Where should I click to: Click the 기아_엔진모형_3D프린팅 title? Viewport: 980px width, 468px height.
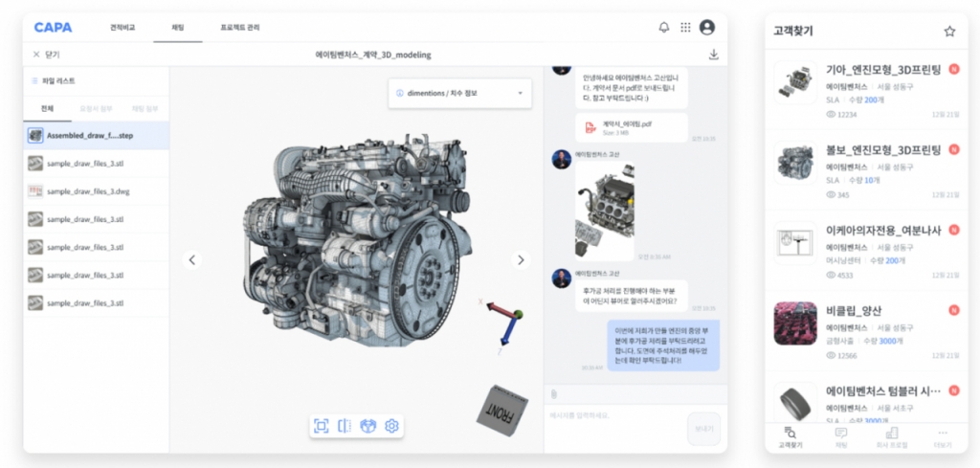click(x=883, y=69)
